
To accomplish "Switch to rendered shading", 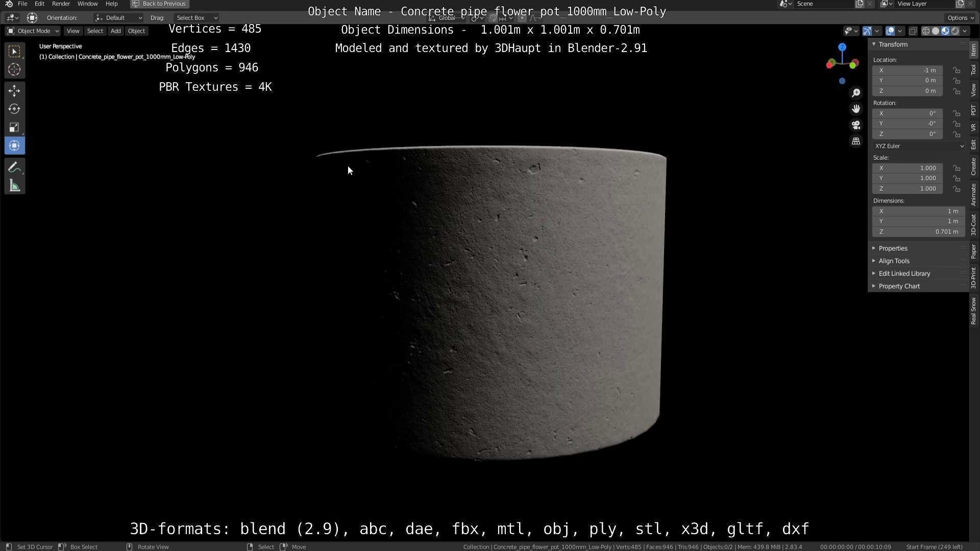I will pyautogui.click(x=955, y=31).
